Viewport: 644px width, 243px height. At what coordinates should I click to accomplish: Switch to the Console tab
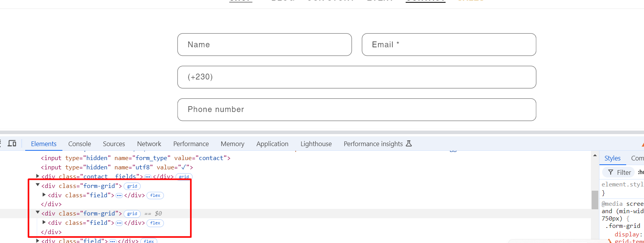tap(79, 144)
